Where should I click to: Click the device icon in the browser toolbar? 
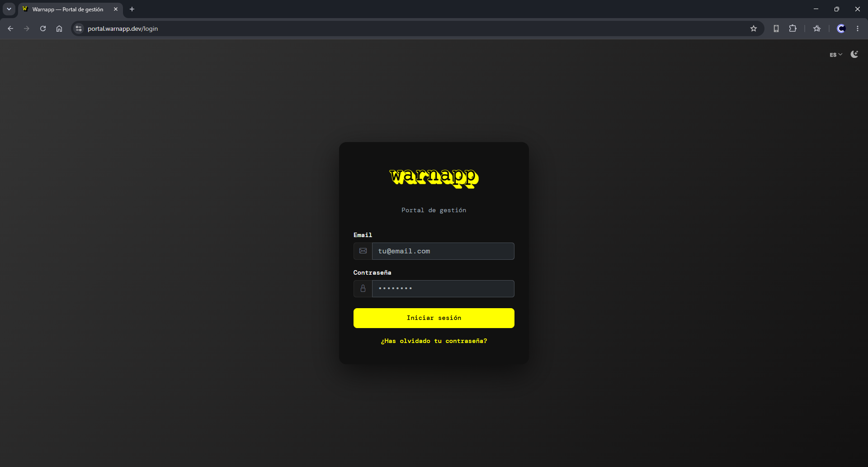coord(776,29)
